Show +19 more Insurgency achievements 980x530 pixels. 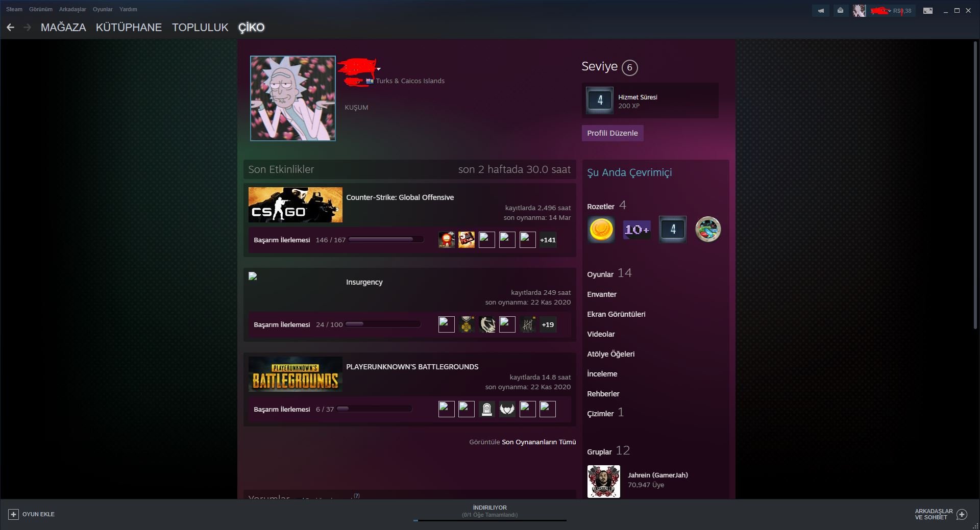click(548, 324)
